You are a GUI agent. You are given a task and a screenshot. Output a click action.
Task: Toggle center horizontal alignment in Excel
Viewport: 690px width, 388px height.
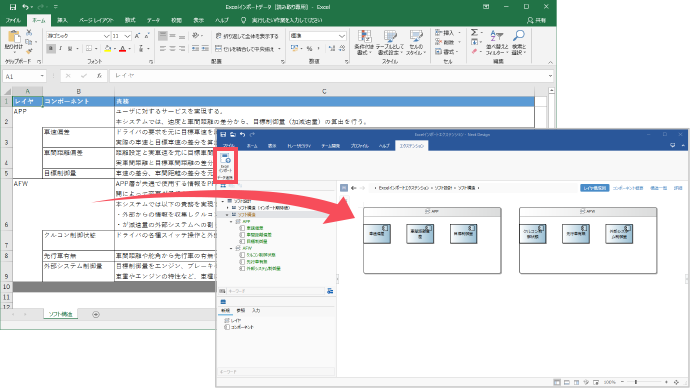(x=172, y=48)
